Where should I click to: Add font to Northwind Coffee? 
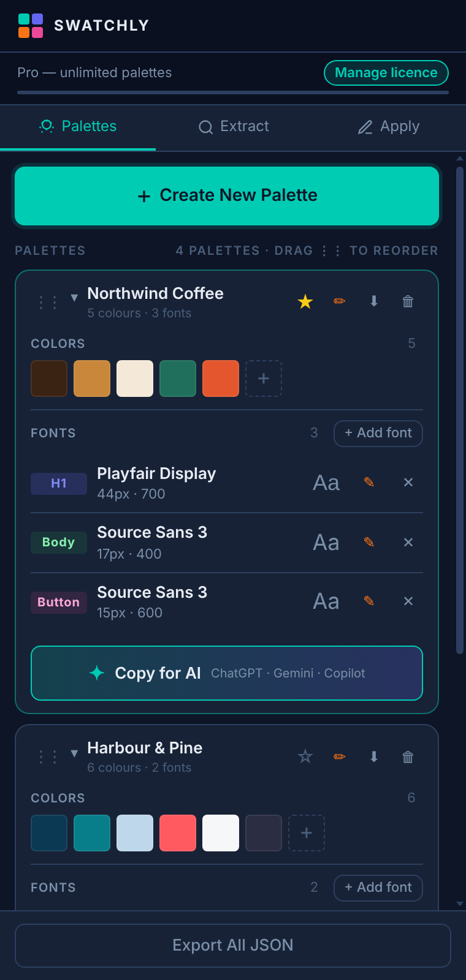point(378,433)
